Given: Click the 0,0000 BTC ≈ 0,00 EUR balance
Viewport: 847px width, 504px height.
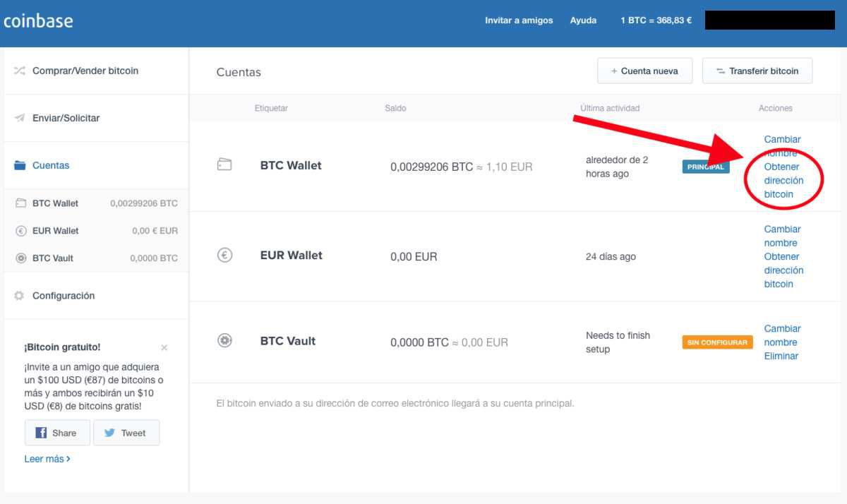Looking at the screenshot, I should (x=449, y=342).
